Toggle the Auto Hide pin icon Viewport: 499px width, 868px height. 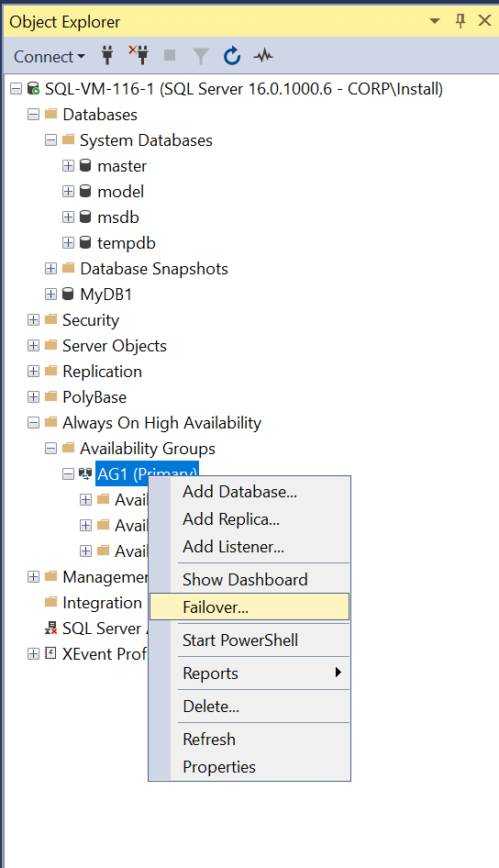click(460, 21)
